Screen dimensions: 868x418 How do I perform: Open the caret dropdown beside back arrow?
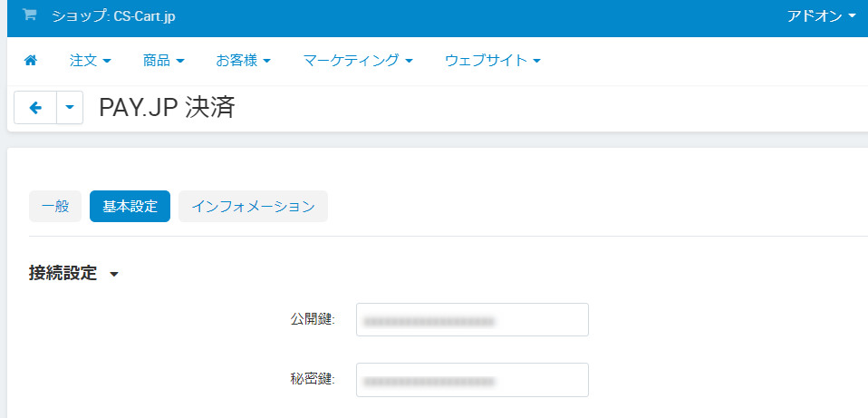[71, 108]
